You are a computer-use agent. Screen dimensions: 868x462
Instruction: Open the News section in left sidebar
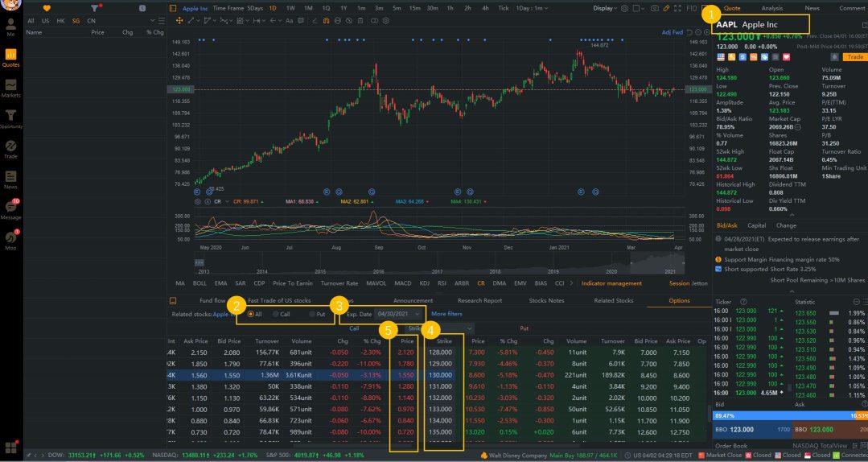10,180
